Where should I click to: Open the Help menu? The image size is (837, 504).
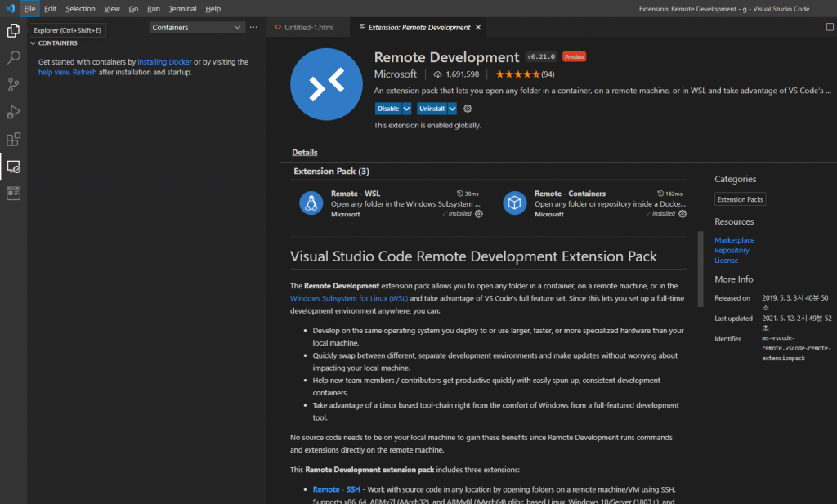[213, 8]
